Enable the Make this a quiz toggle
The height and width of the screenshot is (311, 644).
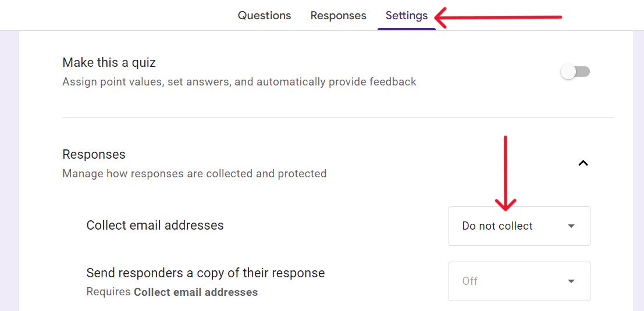[x=575, y=72]
